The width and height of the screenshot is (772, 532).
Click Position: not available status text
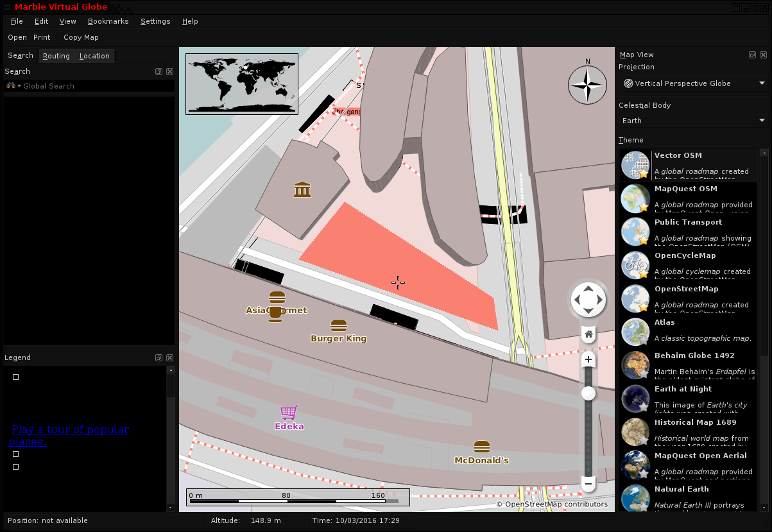pyautogui.click(x=47, y=520)
